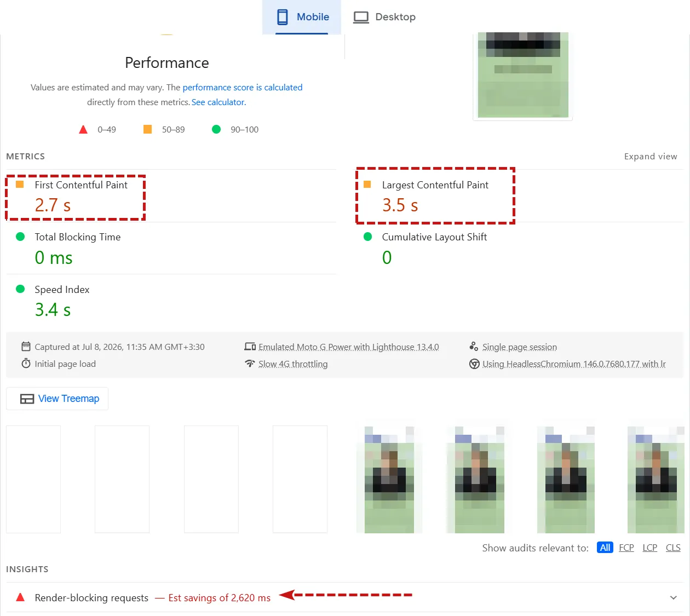This screenshot has height=616, width=690.
Task: Click 'Slow 4G throttling' text
Action: point(293,364)
